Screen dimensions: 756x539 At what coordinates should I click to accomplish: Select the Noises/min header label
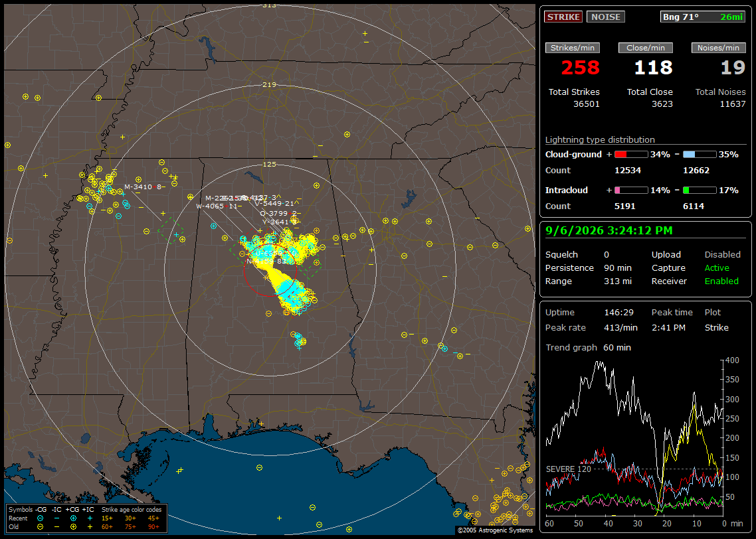(718, 48)
